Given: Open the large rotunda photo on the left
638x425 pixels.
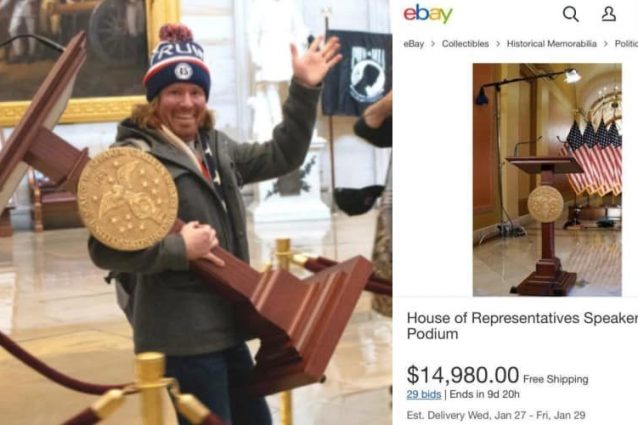Looking at the screenshot, I should [x=196, y=212].
